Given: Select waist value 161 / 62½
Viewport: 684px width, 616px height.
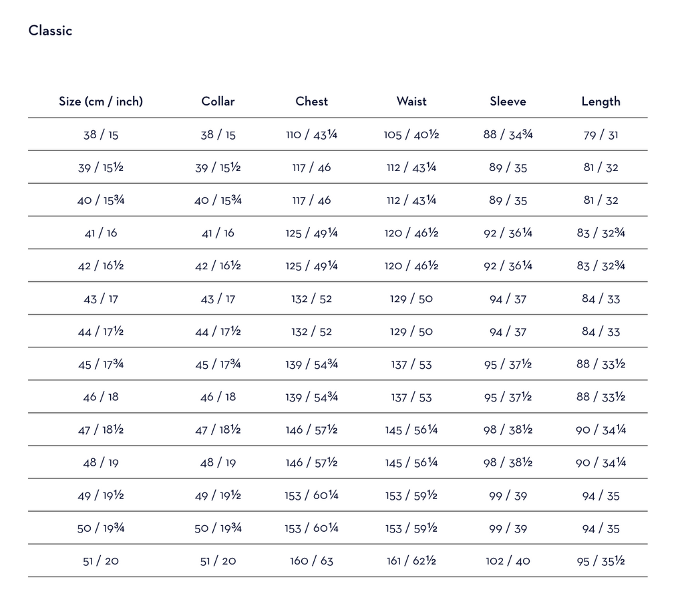Looking at the screenshot, I should click(411, 561).
